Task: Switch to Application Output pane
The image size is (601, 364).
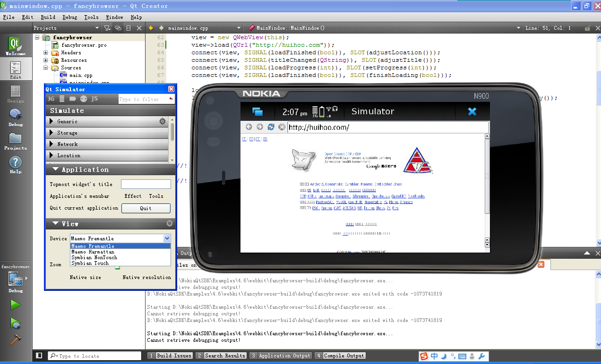Action: [x=281, y=356]
